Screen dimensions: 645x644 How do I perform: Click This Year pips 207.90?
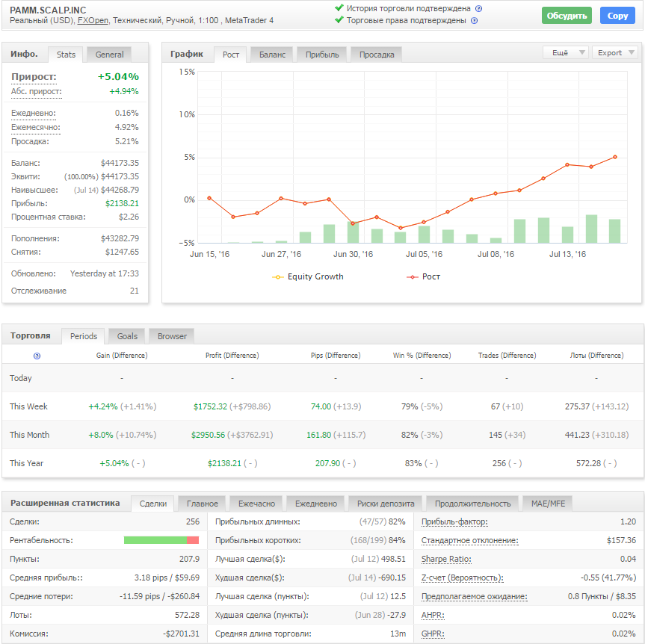(x=327, y=463)
